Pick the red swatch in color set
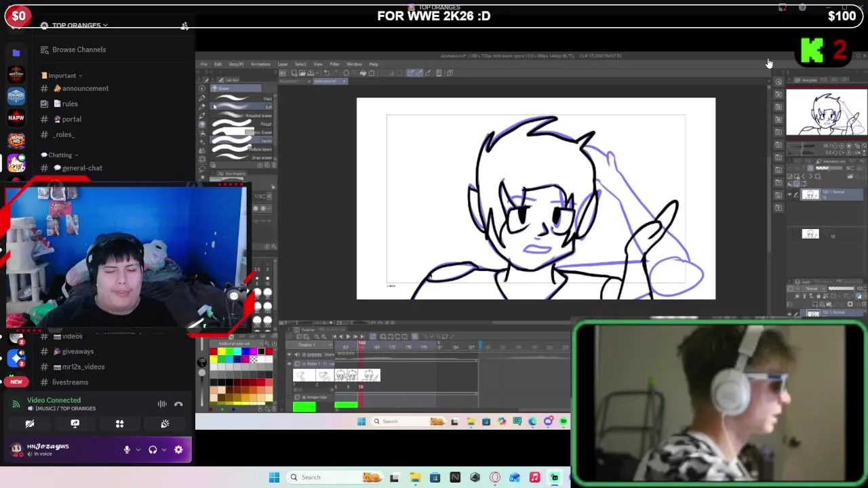 click(x=213, y=352)
